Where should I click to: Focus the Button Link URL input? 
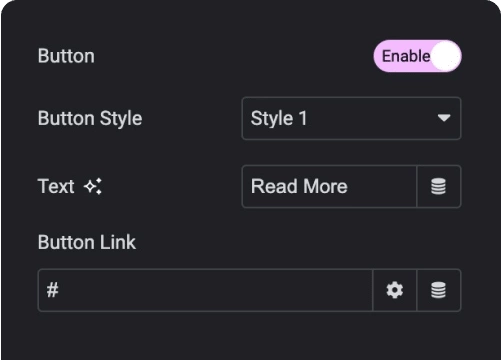point(205,290)
